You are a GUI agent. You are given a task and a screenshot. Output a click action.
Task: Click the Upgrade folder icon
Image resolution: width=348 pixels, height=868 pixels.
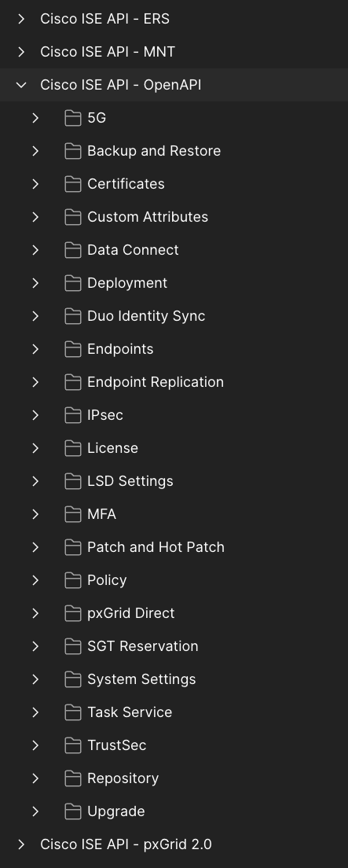click(73, 811)
